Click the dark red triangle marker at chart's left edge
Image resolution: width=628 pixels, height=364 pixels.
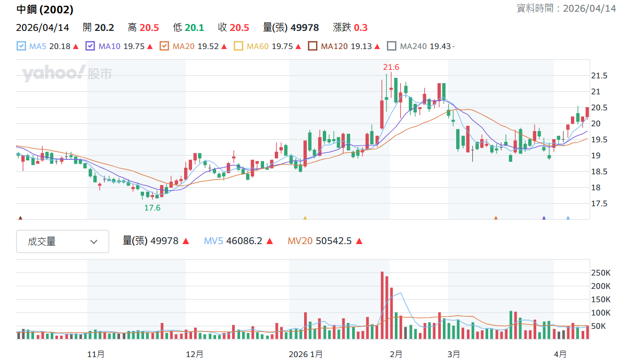click(20, 217)
